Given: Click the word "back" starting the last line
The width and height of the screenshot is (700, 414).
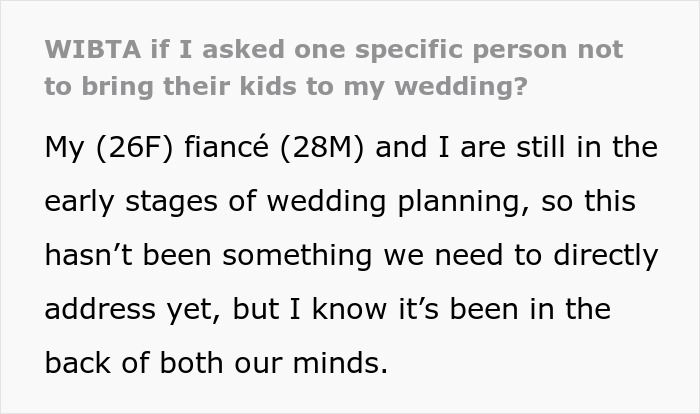Looking at the screenshot, I should point(74,364).
